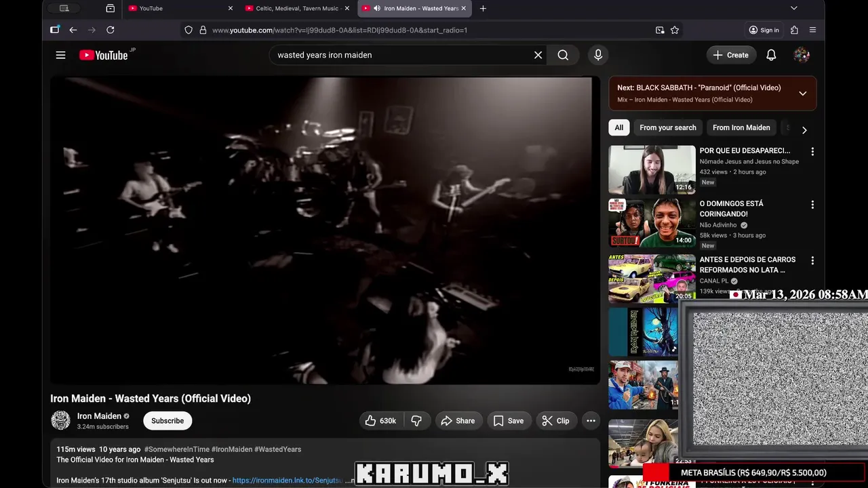Screen dimensions: 868x488
Task: Open more actions menu below video
Action: point(591,421)
